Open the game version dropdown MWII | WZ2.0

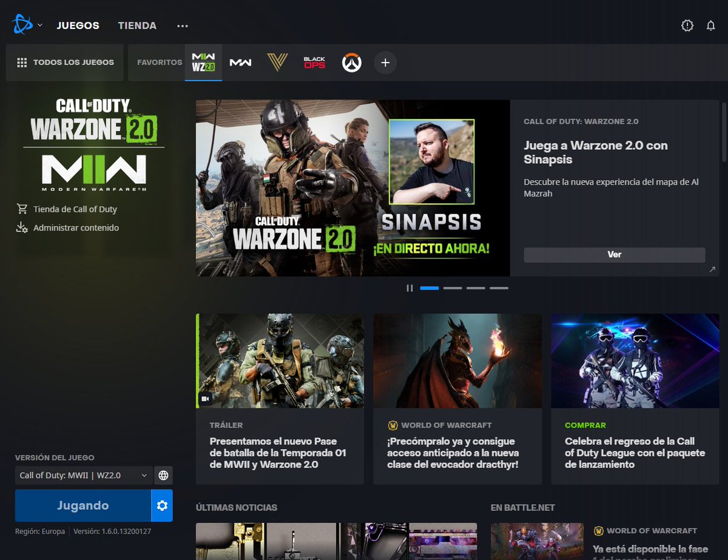pyautogui.click(x=84, y=475)
